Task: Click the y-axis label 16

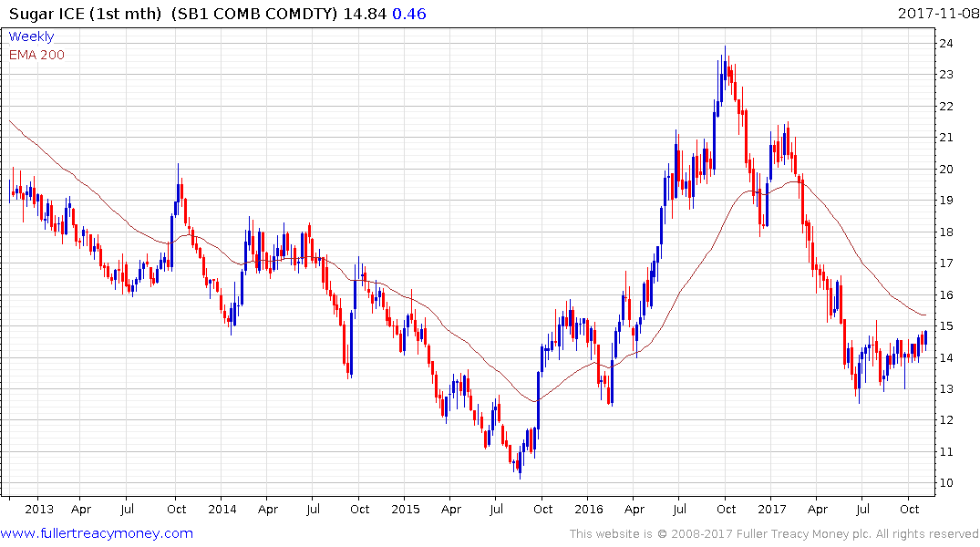Action: click(946, 295)
